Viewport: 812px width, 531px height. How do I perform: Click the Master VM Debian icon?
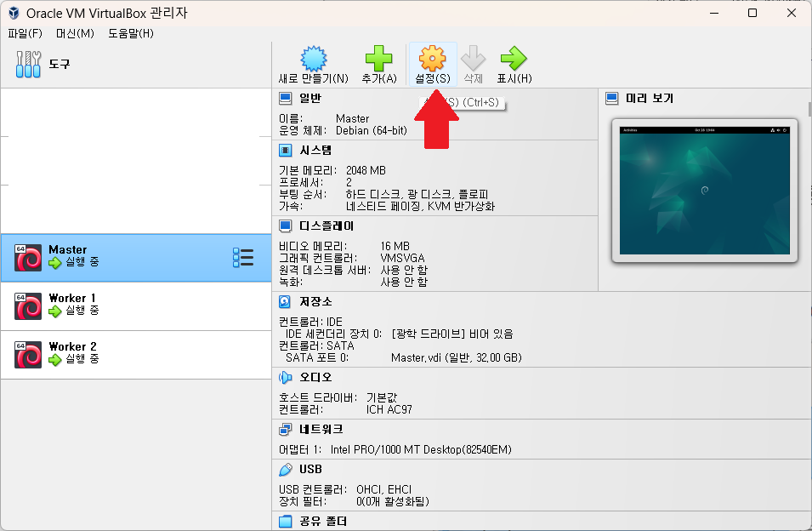click(x=28, y=258)
